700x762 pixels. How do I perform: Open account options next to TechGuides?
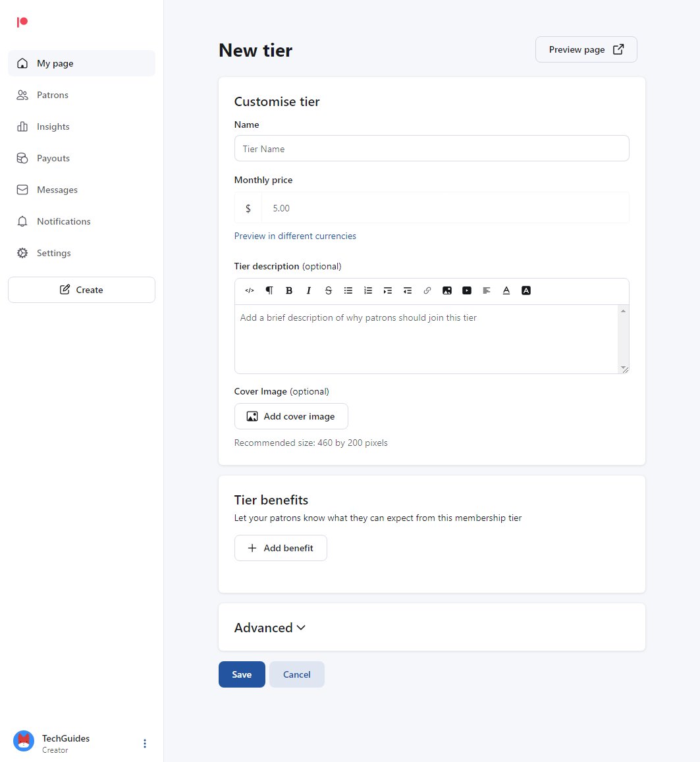[x=145, y=744]
